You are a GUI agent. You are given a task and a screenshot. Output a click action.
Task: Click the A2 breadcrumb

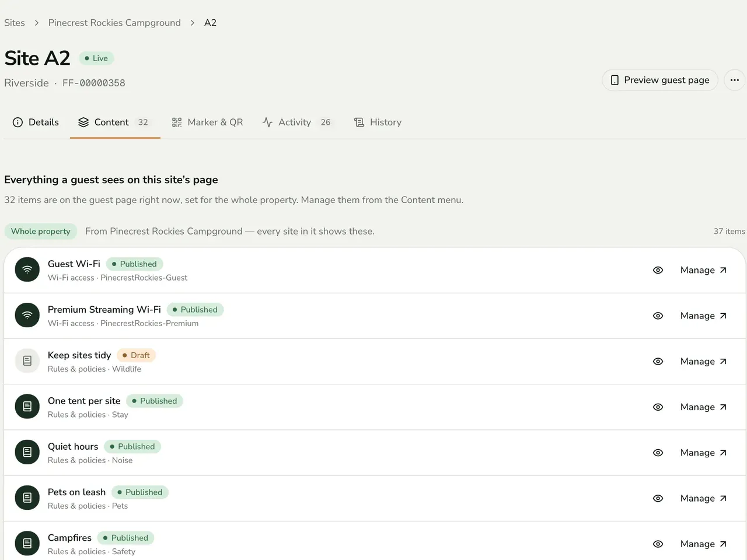pyautogui.click(x=210, y=23)
